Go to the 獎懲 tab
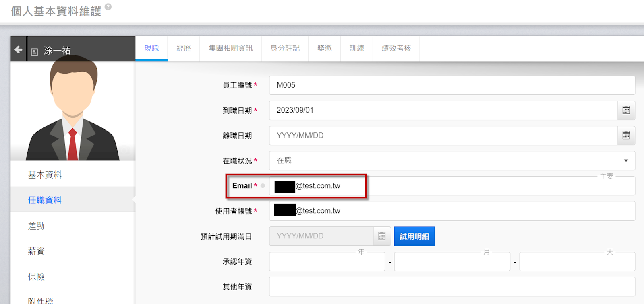This screenshot has width=644, height=304. (324, 48)
